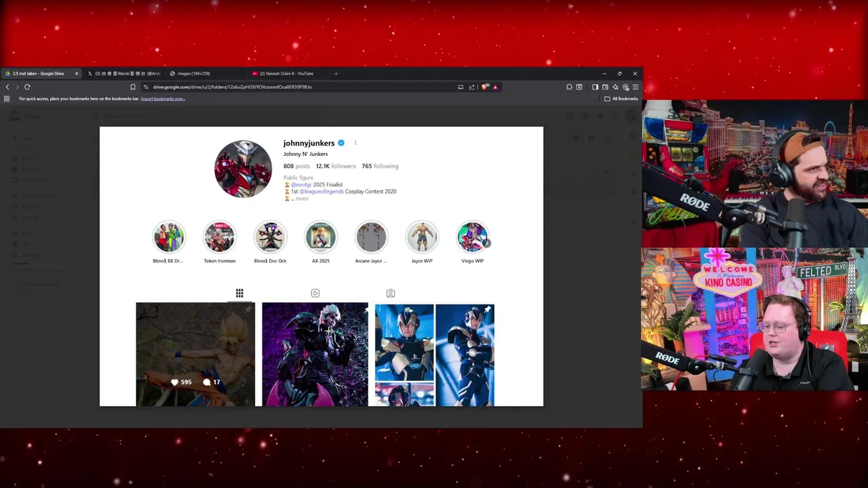
Task: View site information icon beside the URL
Action: 145,87
